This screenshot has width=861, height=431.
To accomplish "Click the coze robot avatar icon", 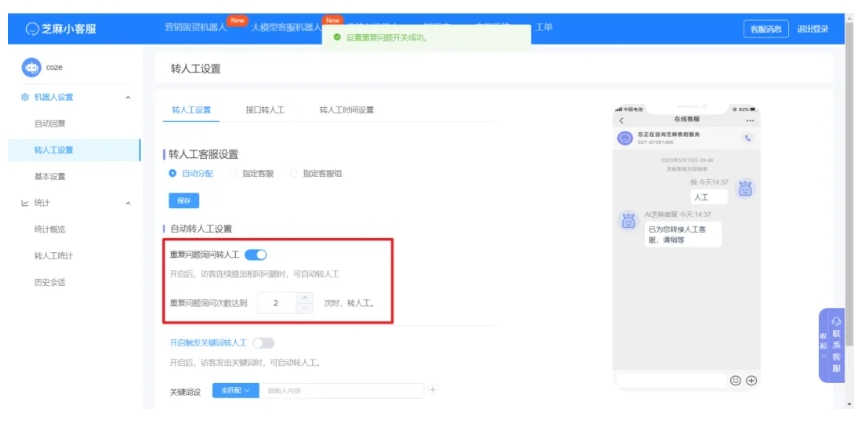I will pos(31,67).
